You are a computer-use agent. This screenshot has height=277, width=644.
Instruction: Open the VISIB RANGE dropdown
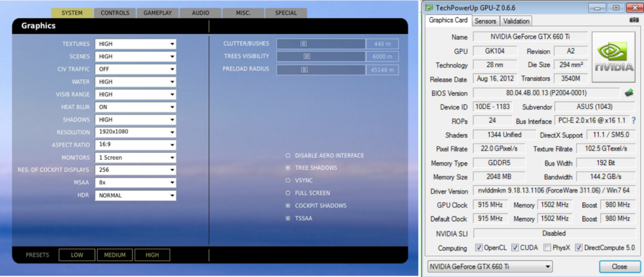pos(135,95)
